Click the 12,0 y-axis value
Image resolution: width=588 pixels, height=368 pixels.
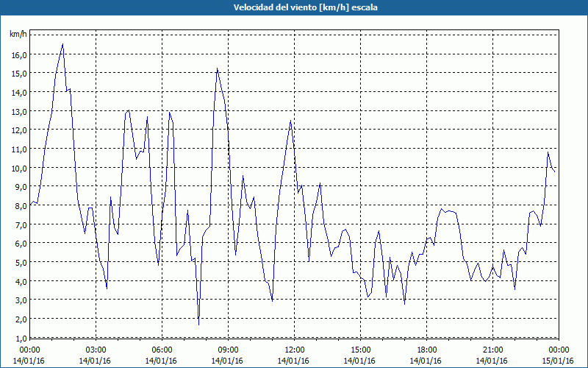pyautogui.click(x=20, y=130)
